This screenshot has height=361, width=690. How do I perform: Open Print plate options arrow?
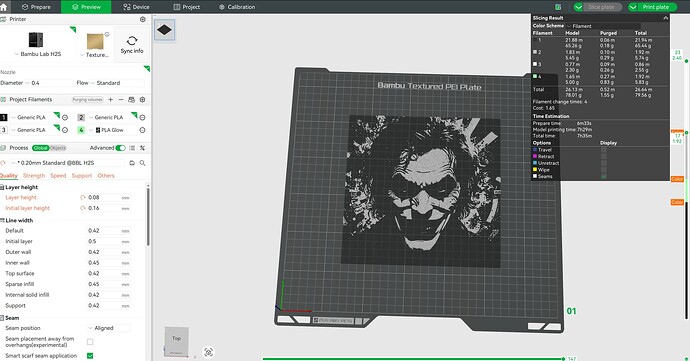pos(633,7)
